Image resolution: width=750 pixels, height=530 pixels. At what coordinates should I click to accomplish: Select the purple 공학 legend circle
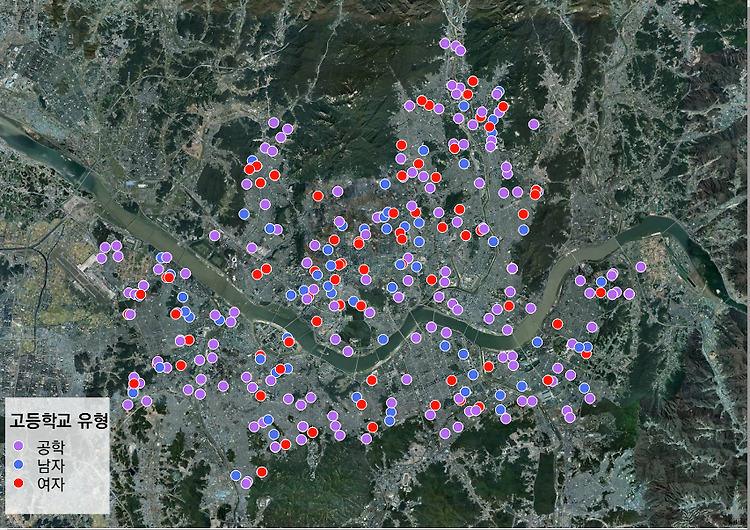19,446
